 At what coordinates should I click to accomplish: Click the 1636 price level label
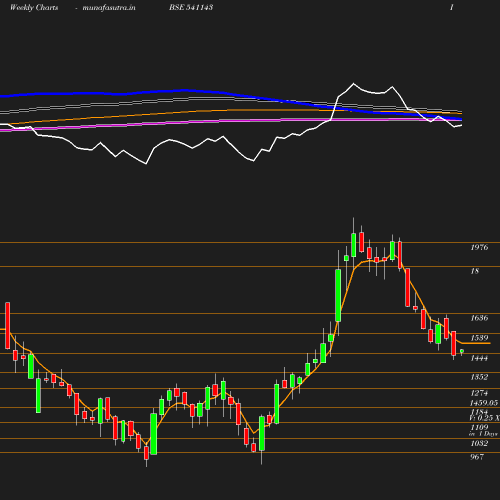(479, 318)
